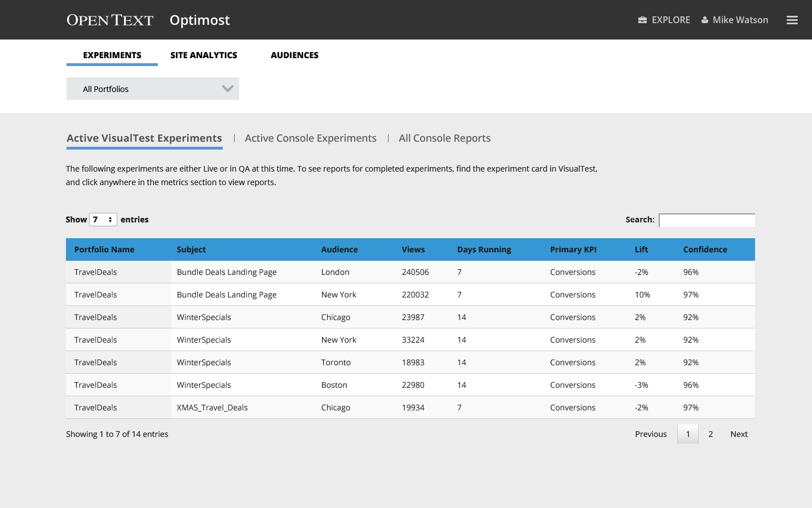Click XMAS_Travel_Deals subject cell

click(x=213, y=408)
